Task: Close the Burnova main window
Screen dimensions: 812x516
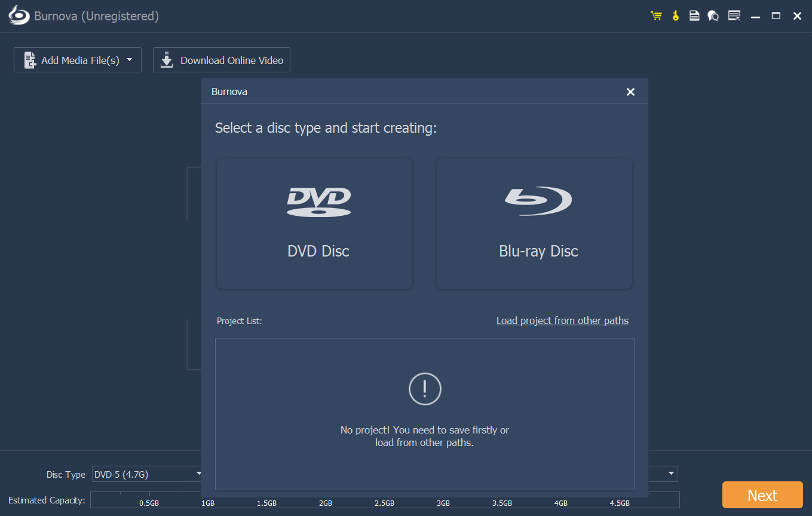Action: [x=797, y=16]
